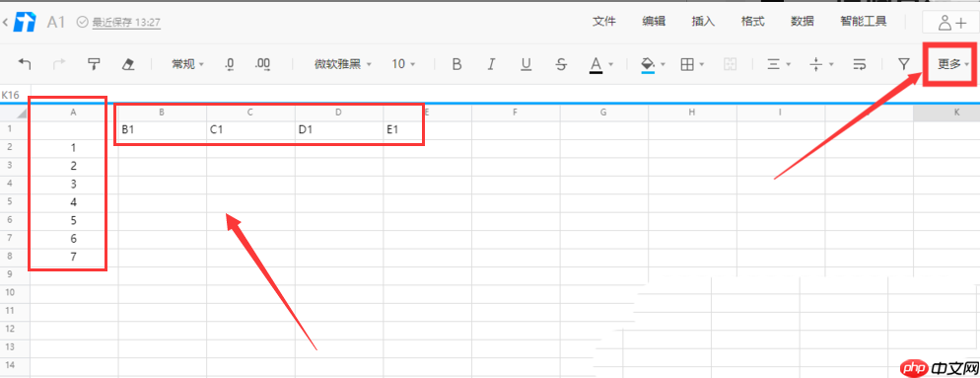The image size is (980, 378).
Task: Open the fill color dropdown arrow
Action: pyautogui.click(x=663, y=64)
